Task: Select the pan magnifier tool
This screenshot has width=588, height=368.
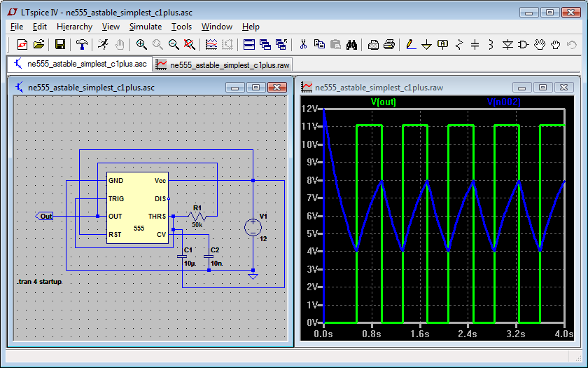Action: pyautogui.click(x=157, y=45)
